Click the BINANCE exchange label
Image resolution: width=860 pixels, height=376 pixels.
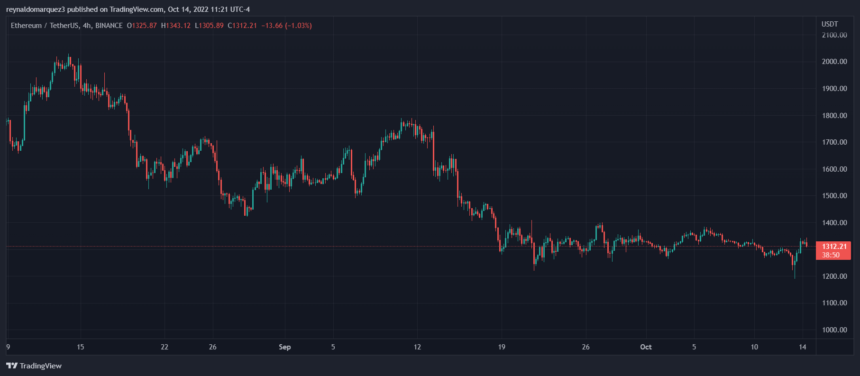[x=109, y=25]
